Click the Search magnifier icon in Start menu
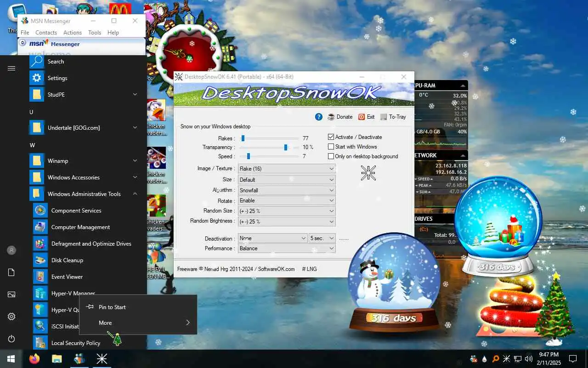 click(x=37, y=61)
